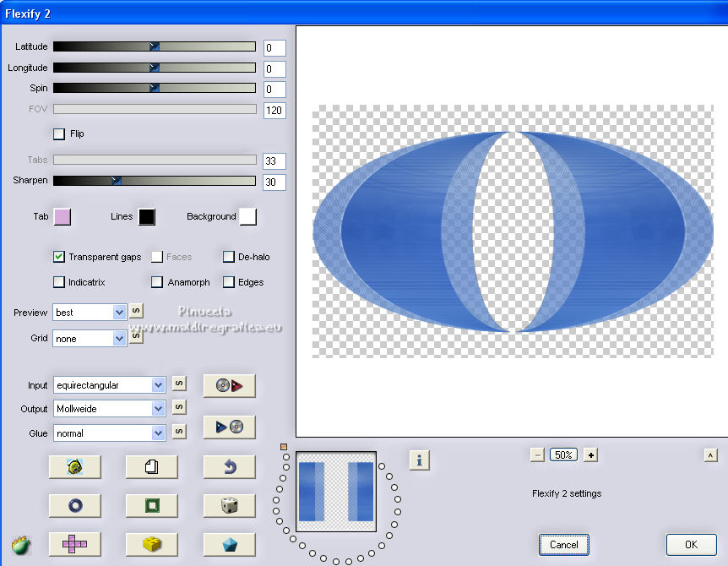
Task: Click the S button next to Grid
Action: coord(136,335)
